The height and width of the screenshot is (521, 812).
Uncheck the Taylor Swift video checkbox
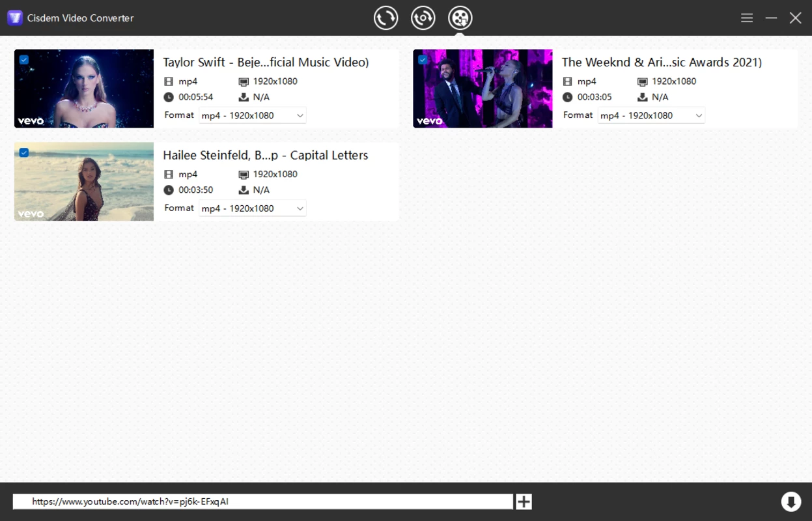(x=24, y=60)
